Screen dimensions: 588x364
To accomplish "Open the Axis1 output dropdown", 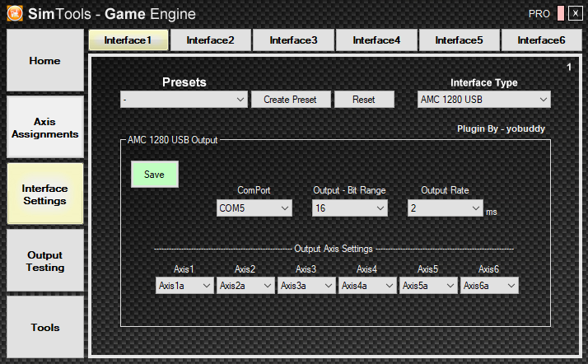I will (x=184, y=286).
